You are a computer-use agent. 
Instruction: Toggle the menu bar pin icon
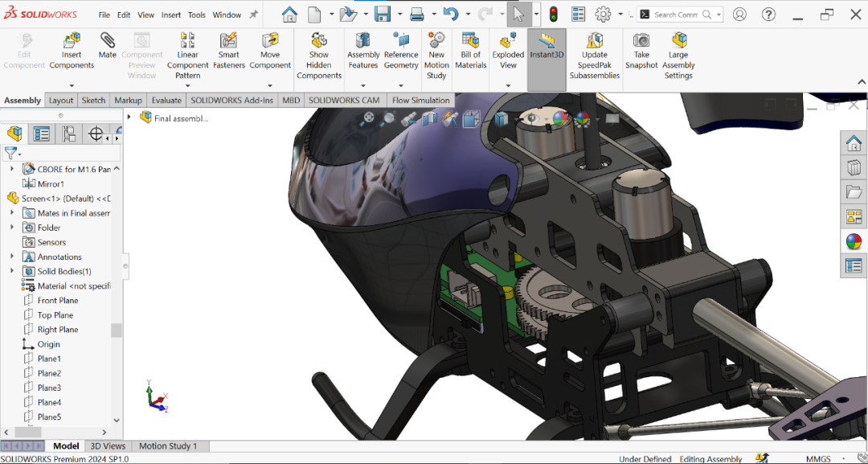(253, 15)
